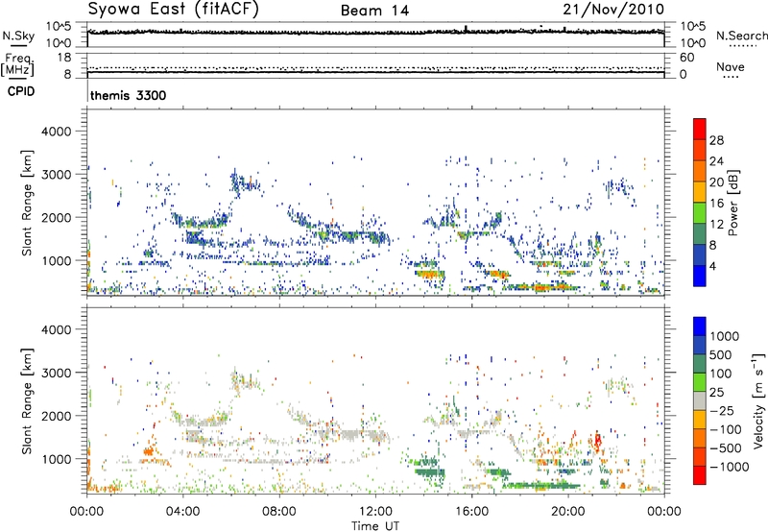Pick the light green 12–16 dB Power colorbar segment
768x532 pixels.
[x=700, y=213]
